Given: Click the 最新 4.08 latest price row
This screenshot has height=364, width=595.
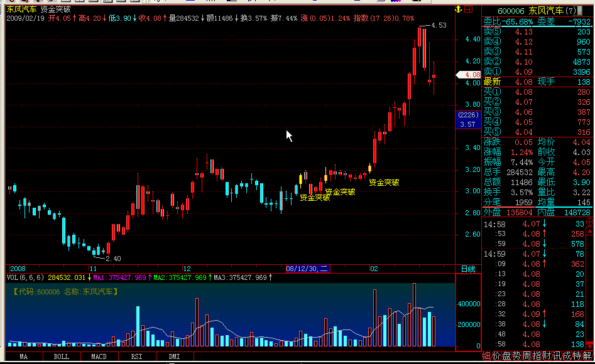Looking at the screenshot, I should tap(537, 82).
